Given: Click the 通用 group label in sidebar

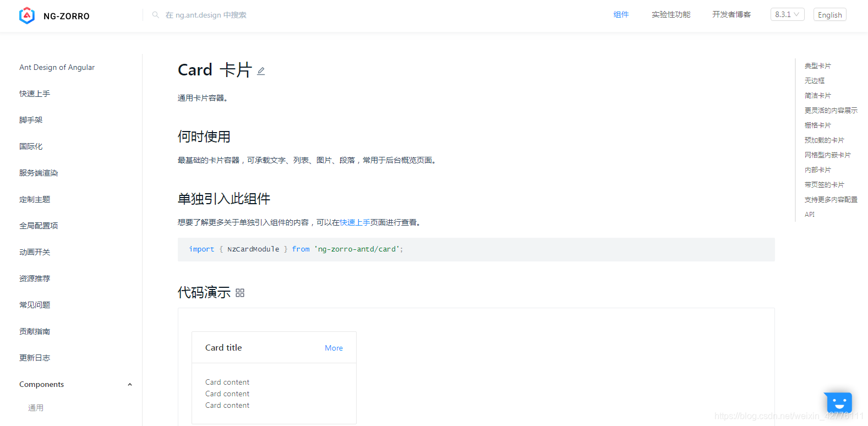Looking at the screenshot, I should tap(36, 408).
